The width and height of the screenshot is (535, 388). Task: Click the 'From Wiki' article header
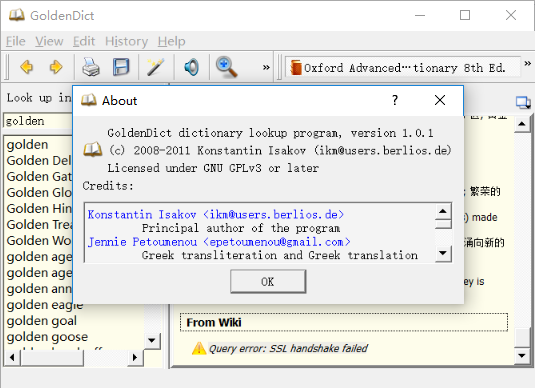344,322
